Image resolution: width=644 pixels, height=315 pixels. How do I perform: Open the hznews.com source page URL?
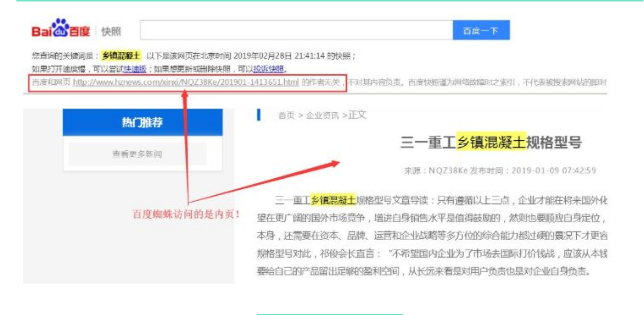(185, 82)
